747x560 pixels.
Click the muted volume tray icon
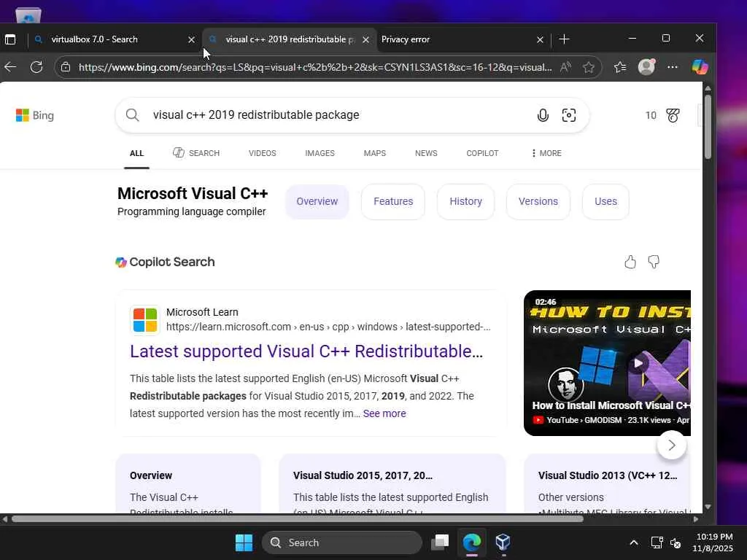(x=676, y=542)
